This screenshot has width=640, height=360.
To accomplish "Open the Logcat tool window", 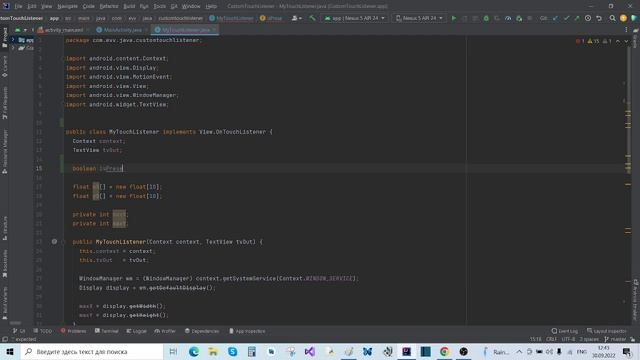I will [x=136, y=331].
